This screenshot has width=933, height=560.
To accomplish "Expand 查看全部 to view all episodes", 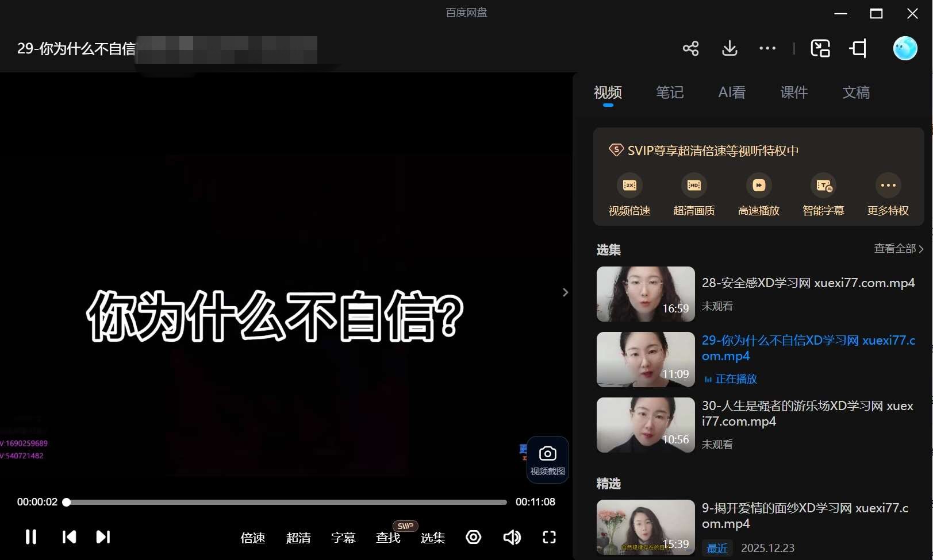I will [x=899, y=249].
